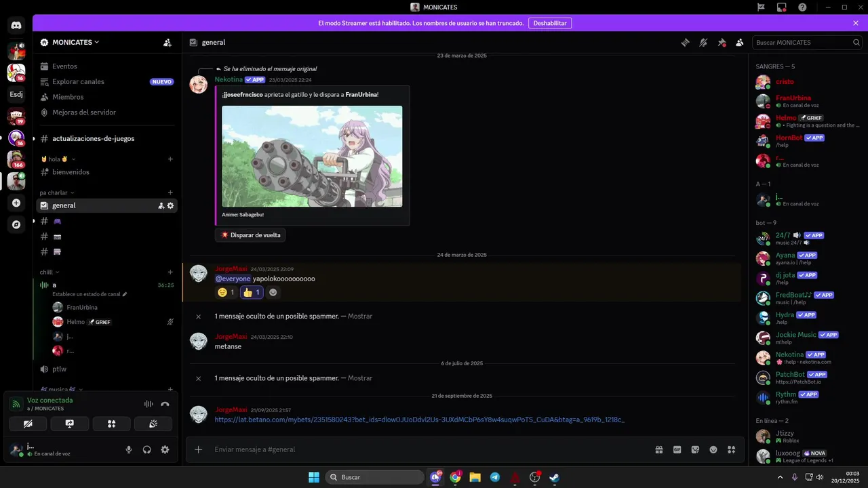The image size is (868, 488).
Task: Open user settings gear
Action: point(165,449)
